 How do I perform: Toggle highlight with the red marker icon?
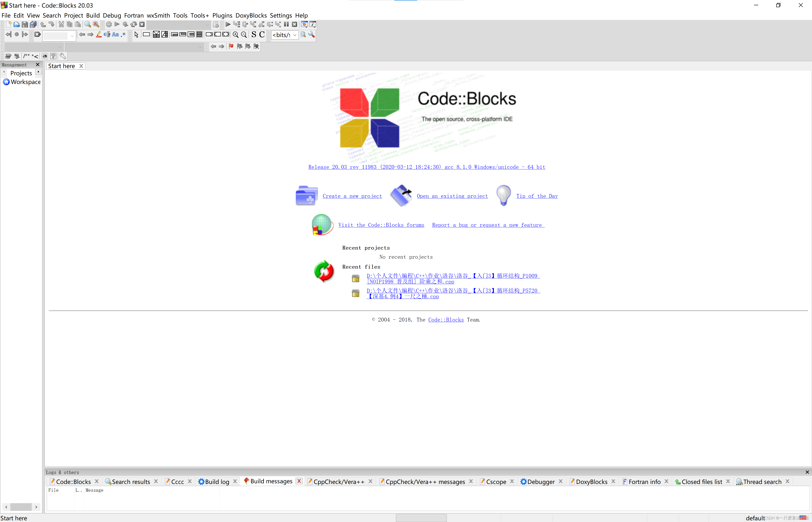(x=99, y=34)
